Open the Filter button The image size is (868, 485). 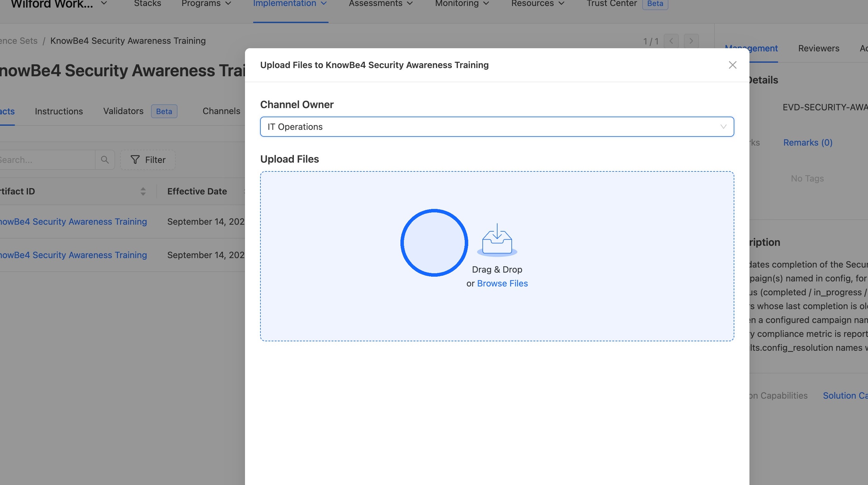(148, 160)
